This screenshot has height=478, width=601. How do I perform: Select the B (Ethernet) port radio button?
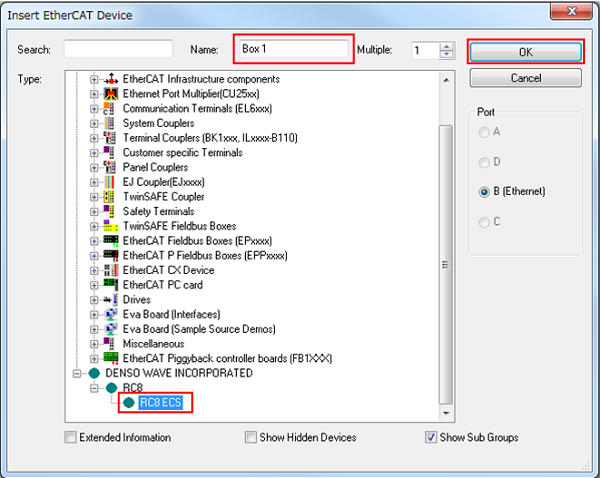pyautogui.click(x=485, y=191)
